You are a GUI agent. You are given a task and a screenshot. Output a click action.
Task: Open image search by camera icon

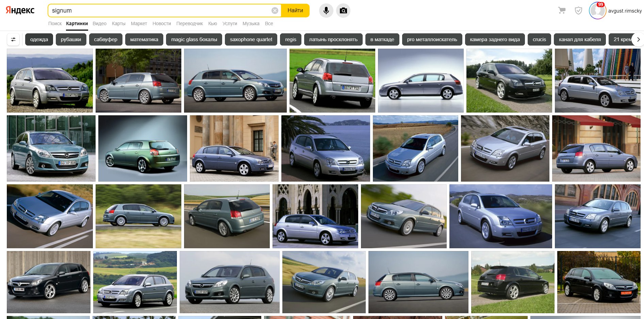[x=343, y=11]
